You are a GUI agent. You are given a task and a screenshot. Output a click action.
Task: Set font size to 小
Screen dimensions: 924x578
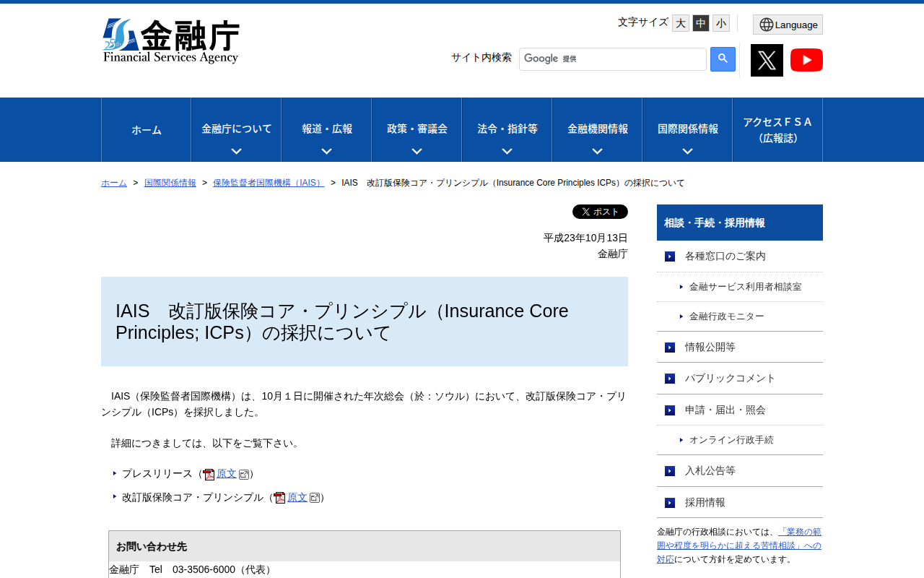(720, 22)
